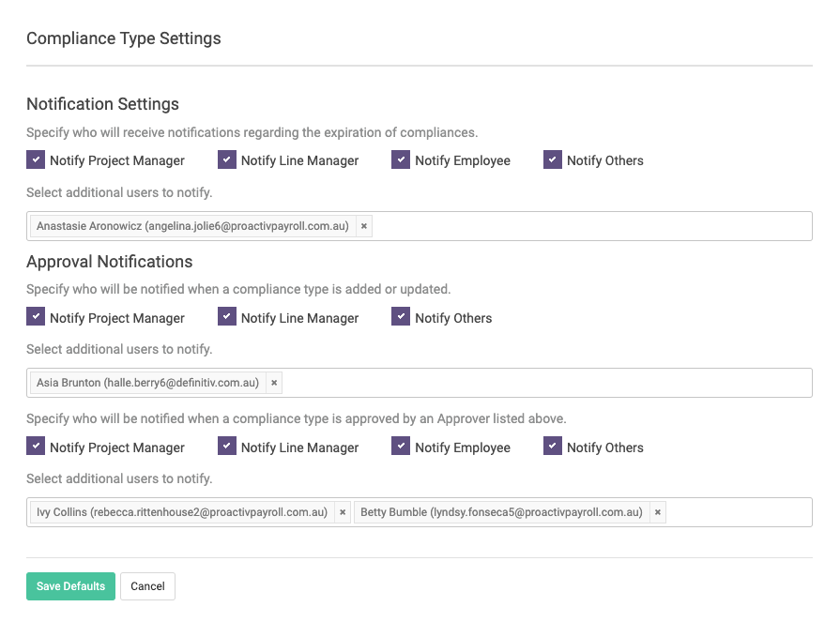
Task: Disable Notify Line Manager under Approval Notifications
Action: (x=226, y=317)
